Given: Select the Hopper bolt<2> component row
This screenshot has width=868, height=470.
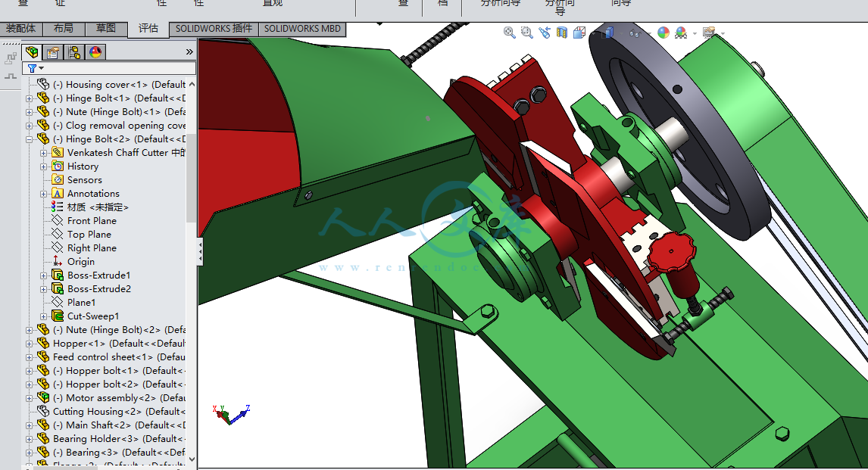Looking at the screenshot, I should click(x=111, y=384).
